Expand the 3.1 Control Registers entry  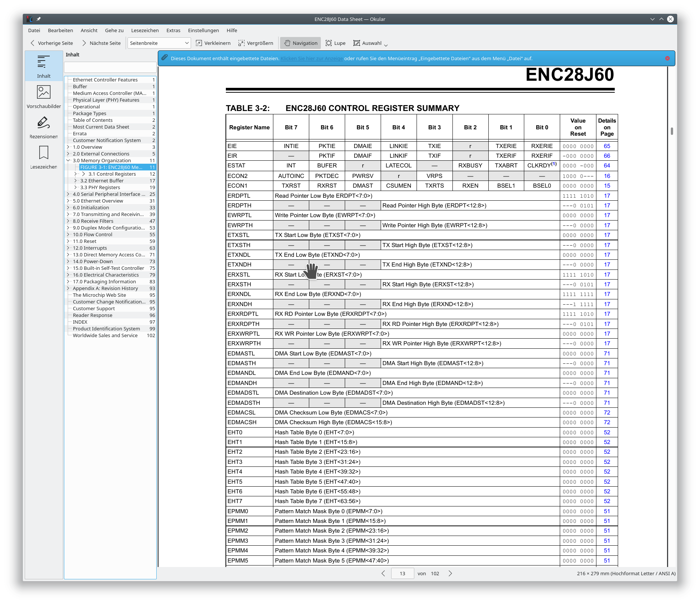click(x=76, y=174)
